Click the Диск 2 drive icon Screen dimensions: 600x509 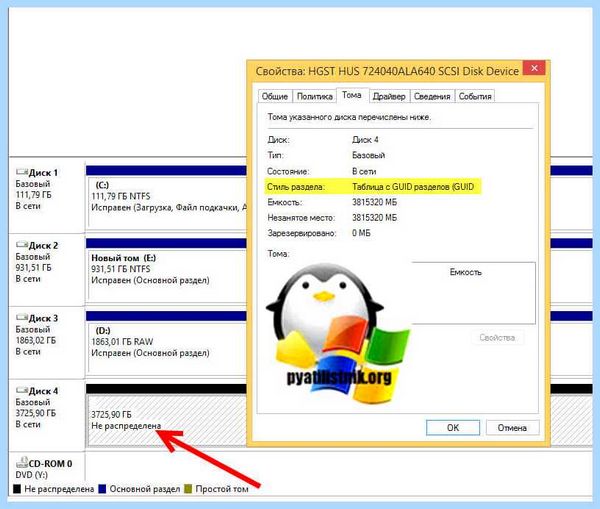pos(22,245)
